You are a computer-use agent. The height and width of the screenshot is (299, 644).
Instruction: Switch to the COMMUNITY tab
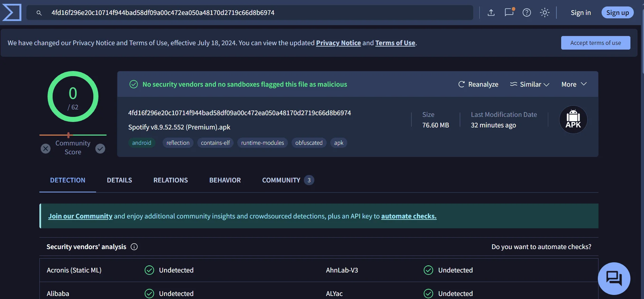(x=288, y=180)
